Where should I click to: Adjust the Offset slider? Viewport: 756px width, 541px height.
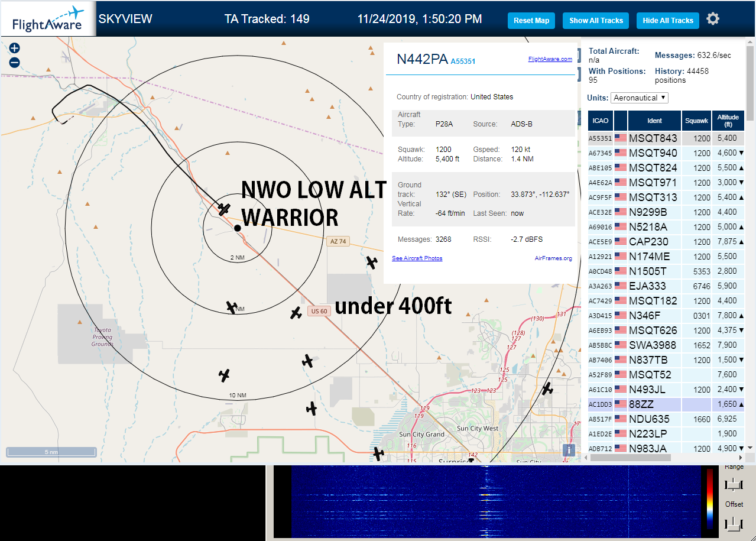[734, 523]
